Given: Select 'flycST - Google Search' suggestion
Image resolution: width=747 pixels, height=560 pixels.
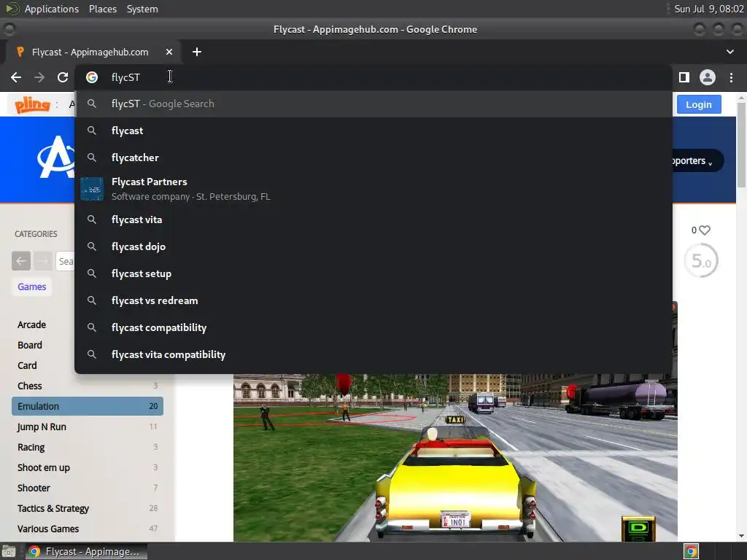Looking at the screenshot, I should click(x=373, y=104).
